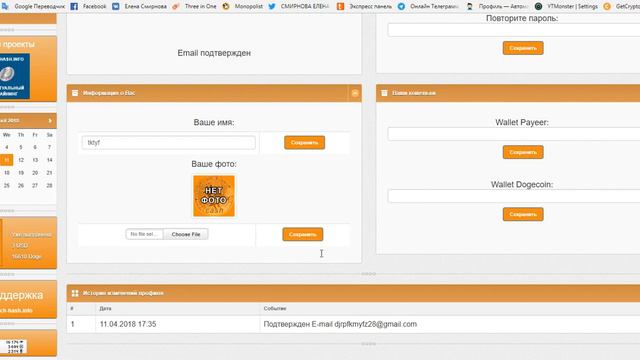Image resolution: width=640 pixels, height=360 pixels.
Task: Open the Google Переводчик bookmark icon
Action: coord(4,6)
